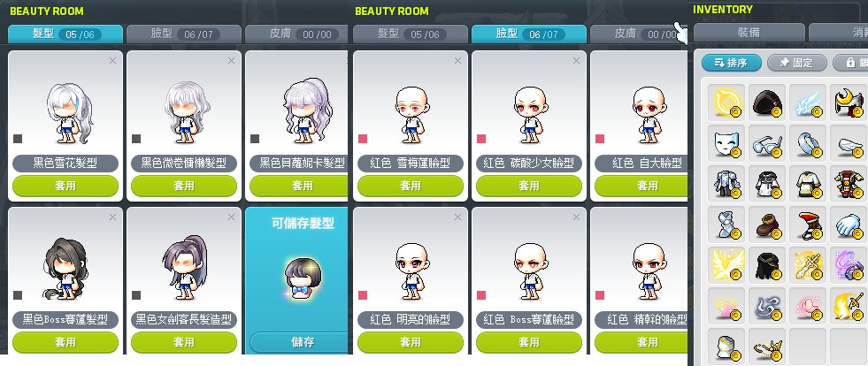Select the golden wings inventory item
Image resolution: width=868 pixels, height=366 pixels.
tap(726, 264)
